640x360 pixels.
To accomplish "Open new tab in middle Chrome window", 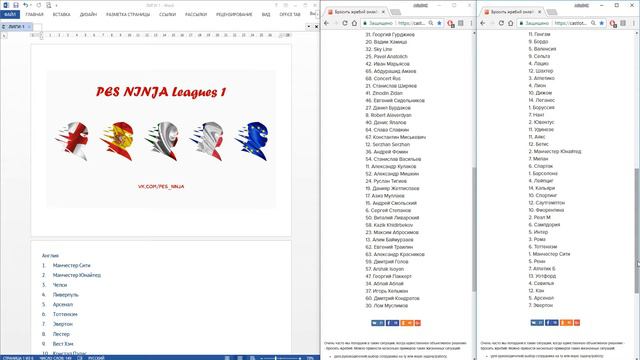I will (395, 12).
